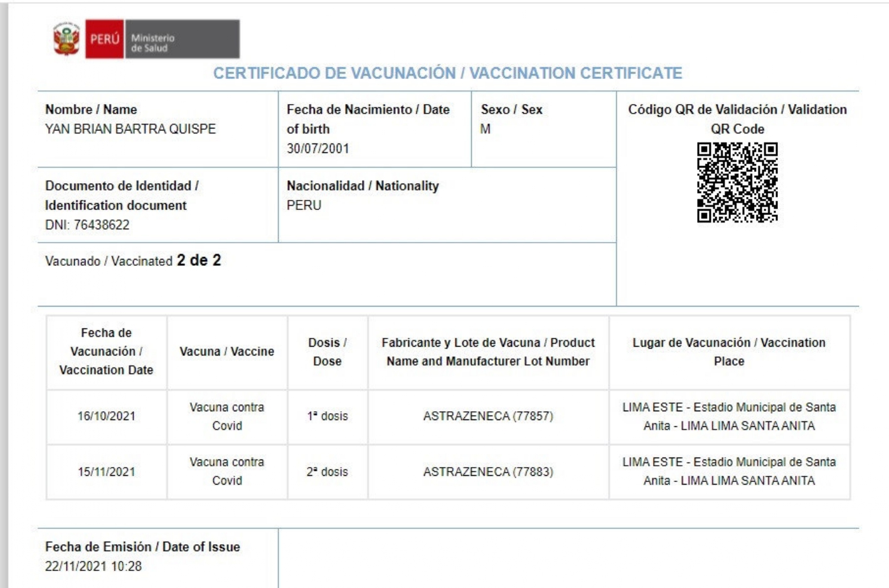889x588 pixels.
Task: Click the DNI identification number text
Action: pyautogui.click(x=87, y=224)
